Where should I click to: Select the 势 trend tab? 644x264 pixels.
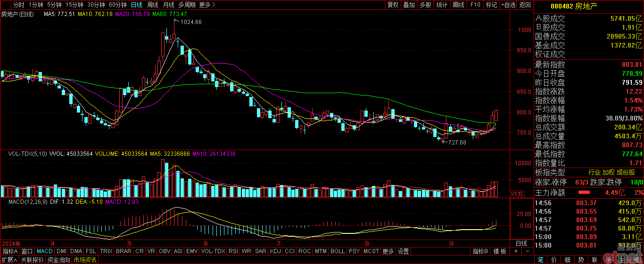581,260
